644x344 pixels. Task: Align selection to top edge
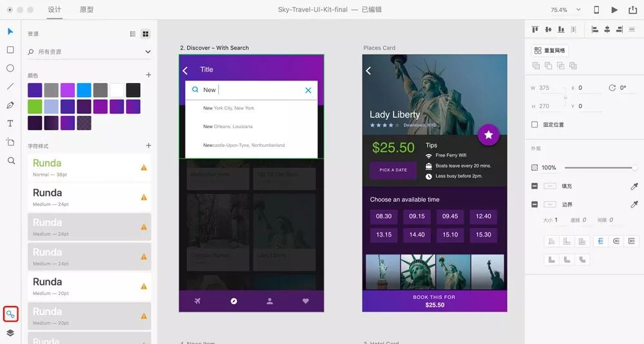(x=535, y=29)
